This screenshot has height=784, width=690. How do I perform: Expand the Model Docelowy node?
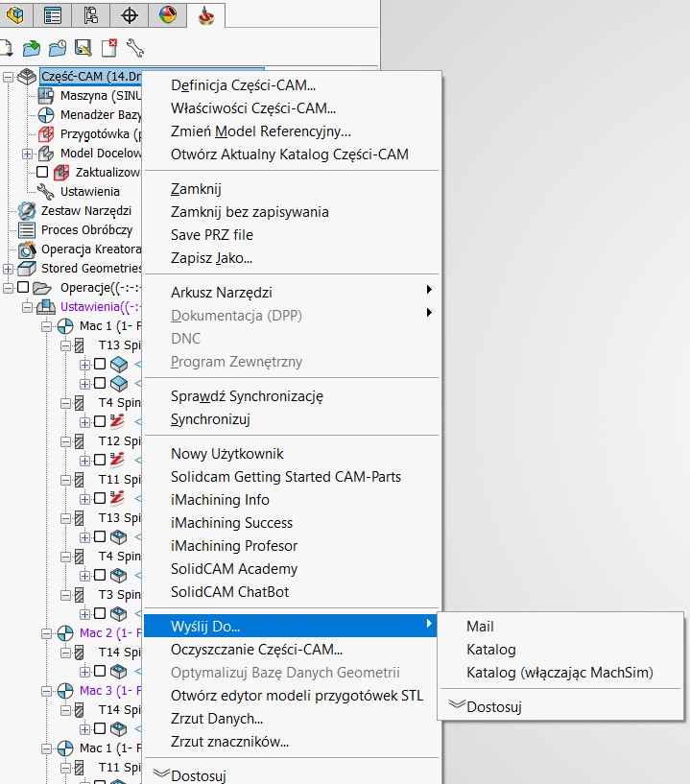[27, 154]
